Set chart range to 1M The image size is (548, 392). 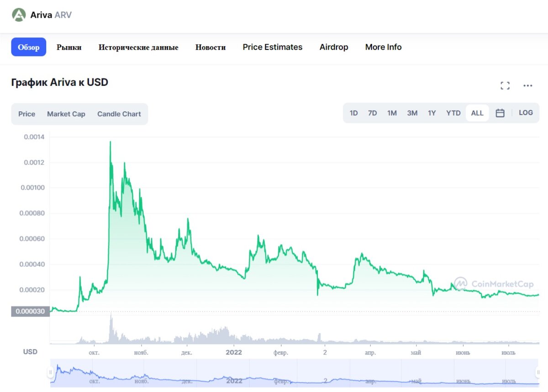[x=392, y=113]
